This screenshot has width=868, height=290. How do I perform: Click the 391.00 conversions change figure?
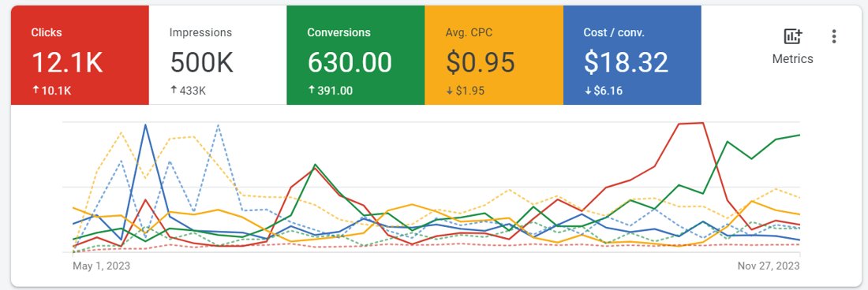(x=335, y=91)
